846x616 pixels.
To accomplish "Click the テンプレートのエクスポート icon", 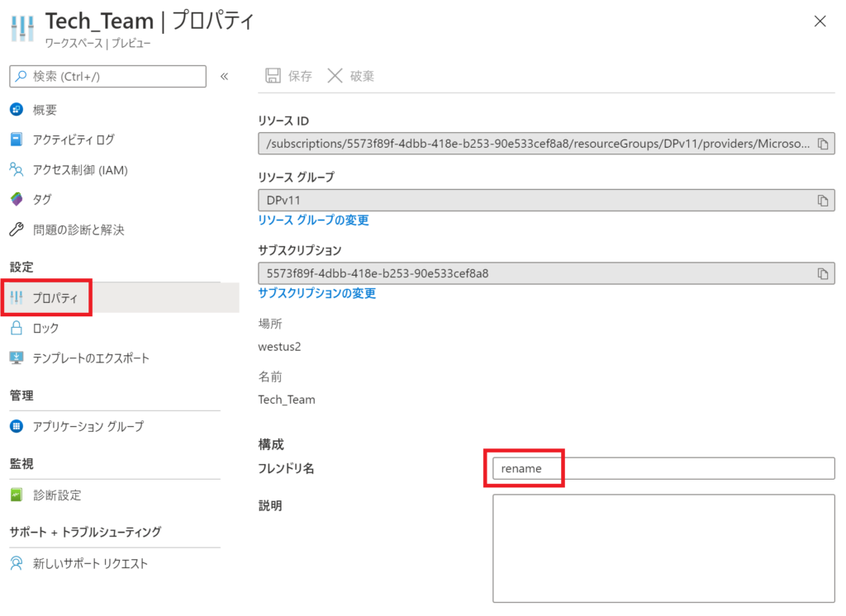I will tap(17, 358).
